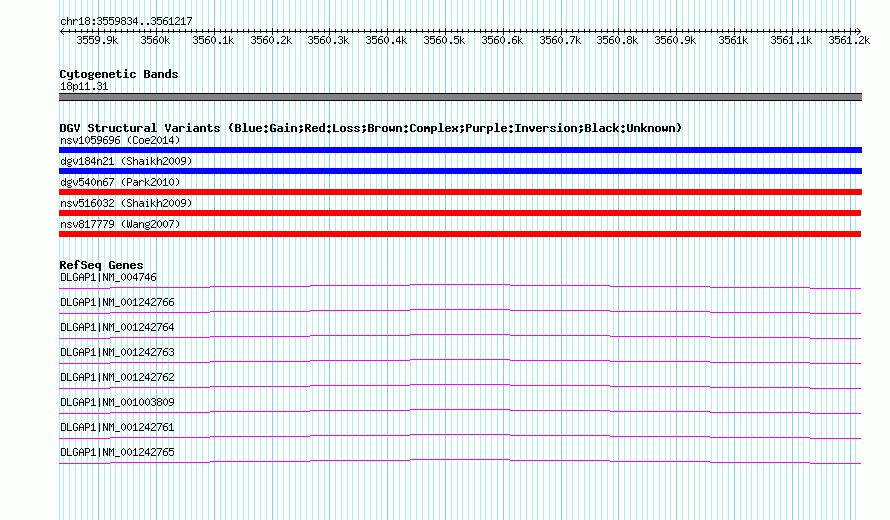Click the red nsv817779 loss bar
This screenshot has height=520, width=890.
click(460, 234)
